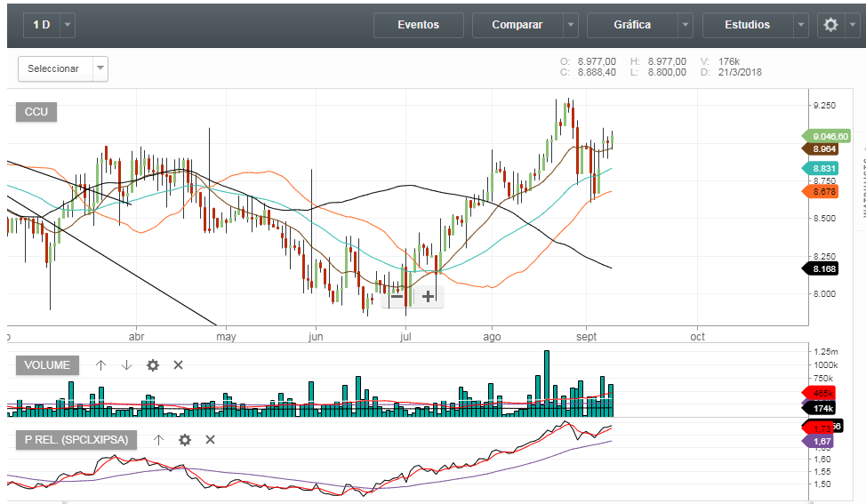The height and width of the screenshot is (504, 866).
Task: Click the open value O: 8.977,00
Action: [x=588, y=62]
